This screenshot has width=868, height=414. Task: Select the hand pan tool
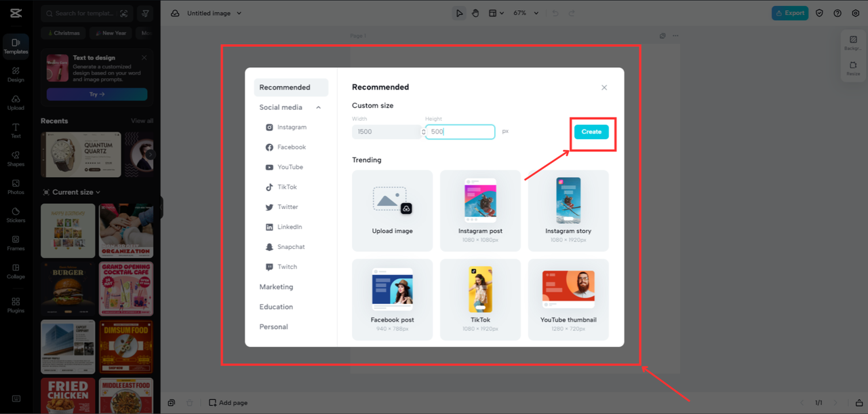pyautogui.click(x=475, y=13)
